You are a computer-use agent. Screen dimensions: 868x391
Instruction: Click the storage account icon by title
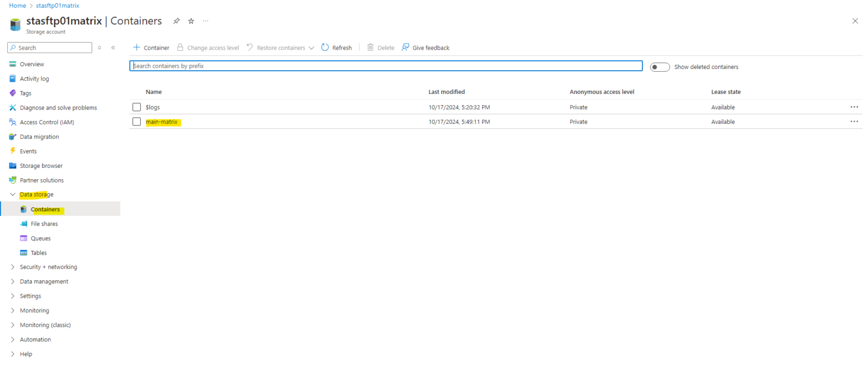15,25
